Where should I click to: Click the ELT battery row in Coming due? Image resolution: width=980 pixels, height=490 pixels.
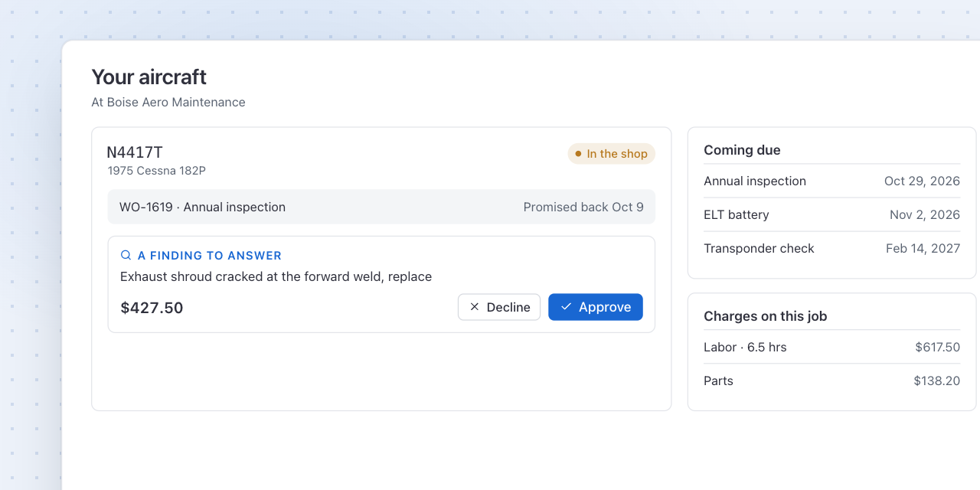pos(831,215)
